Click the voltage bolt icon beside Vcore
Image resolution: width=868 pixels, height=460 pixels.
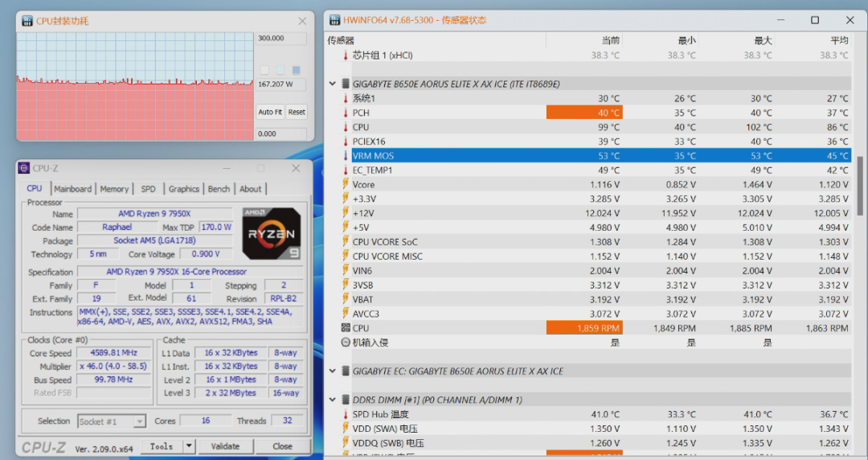[x=346, y=184]
